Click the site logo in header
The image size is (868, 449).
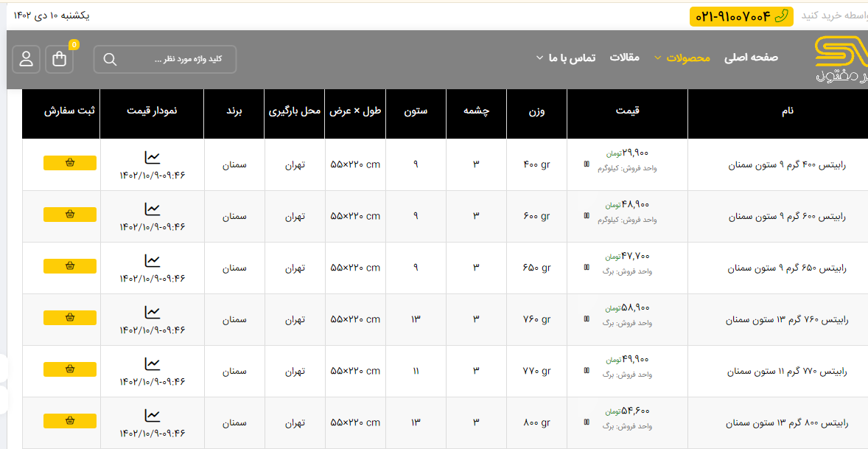click(x=841, y=59)
